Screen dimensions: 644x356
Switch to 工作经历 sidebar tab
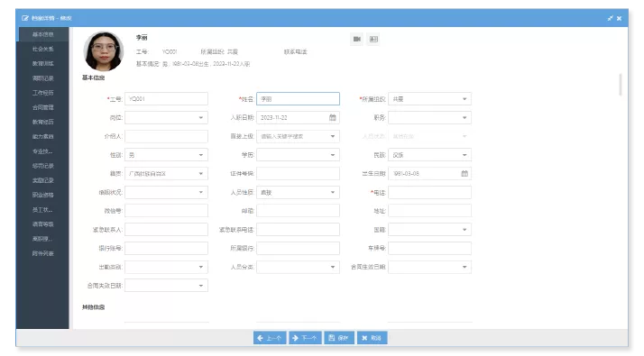point(43,93)
